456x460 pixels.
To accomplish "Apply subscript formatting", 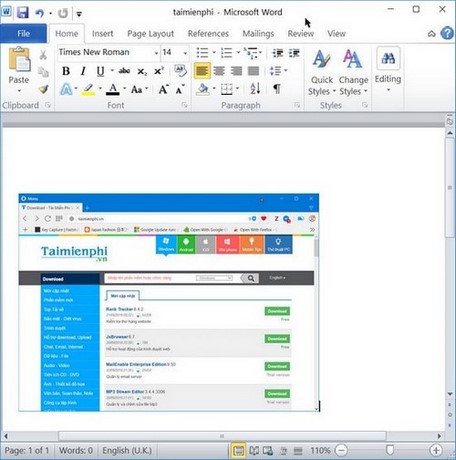I will click(x=142, y=71).
